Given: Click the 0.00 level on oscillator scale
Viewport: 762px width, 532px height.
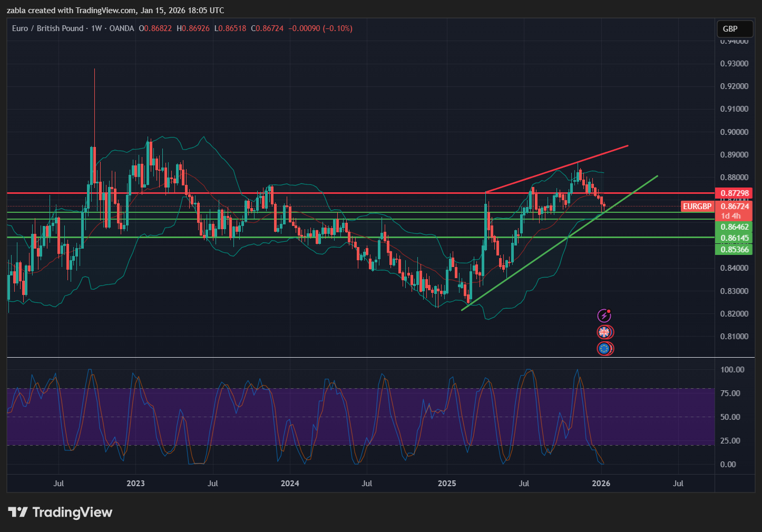Looking at the screenshot, I should point(728,465).
